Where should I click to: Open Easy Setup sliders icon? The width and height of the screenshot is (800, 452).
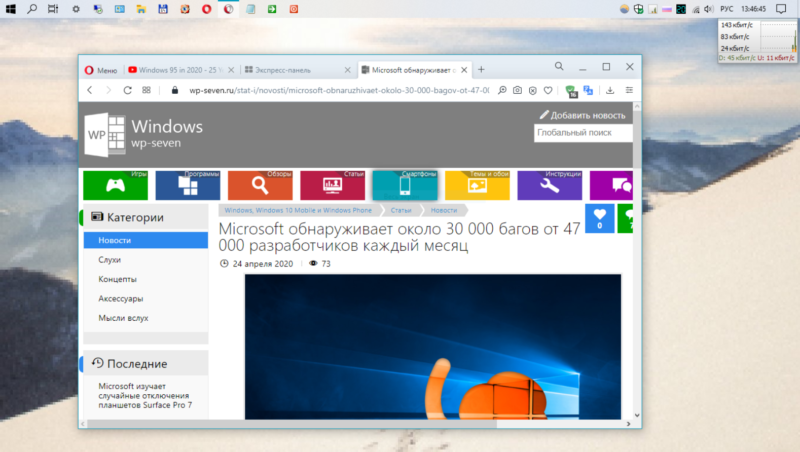tap(629, 90)
